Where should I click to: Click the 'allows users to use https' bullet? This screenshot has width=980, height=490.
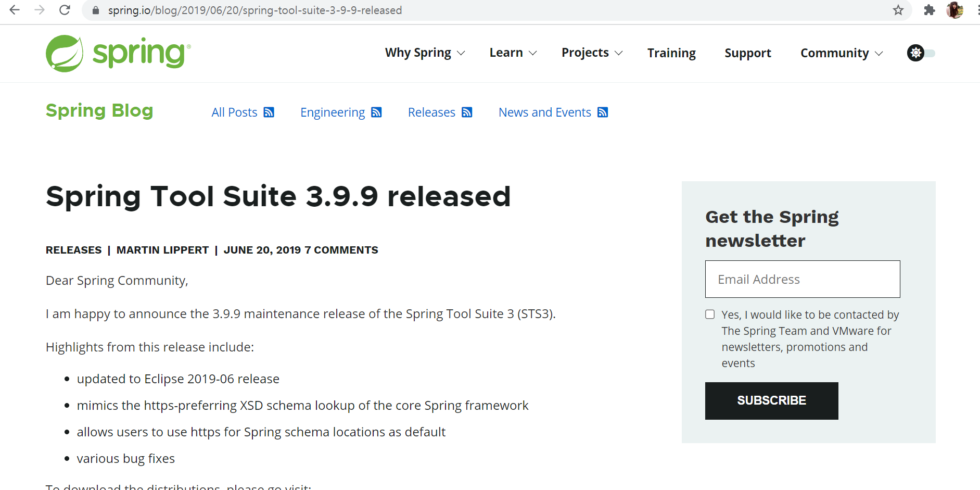pyautogui.click(x=261, y=432)
